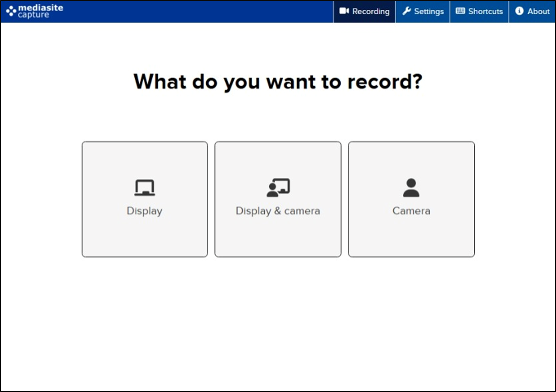This screenshot has width=556, height=392.
Task: Open the About tab label
Action: click(538, 11)
